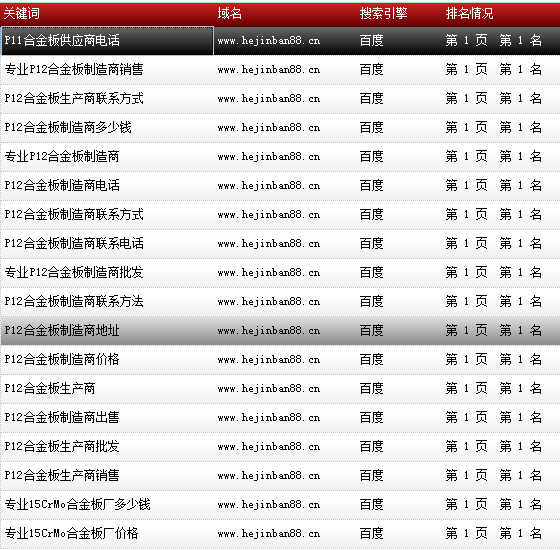Click domain in P12合金板生产商批发 row
Viewport: 560px width, 550px height.
pos(269,447)
